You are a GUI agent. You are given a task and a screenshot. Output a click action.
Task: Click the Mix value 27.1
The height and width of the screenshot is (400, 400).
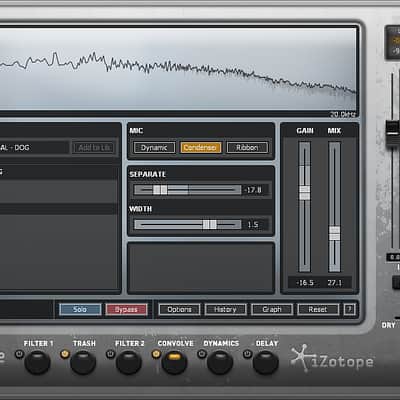click(x=334, y=283)
